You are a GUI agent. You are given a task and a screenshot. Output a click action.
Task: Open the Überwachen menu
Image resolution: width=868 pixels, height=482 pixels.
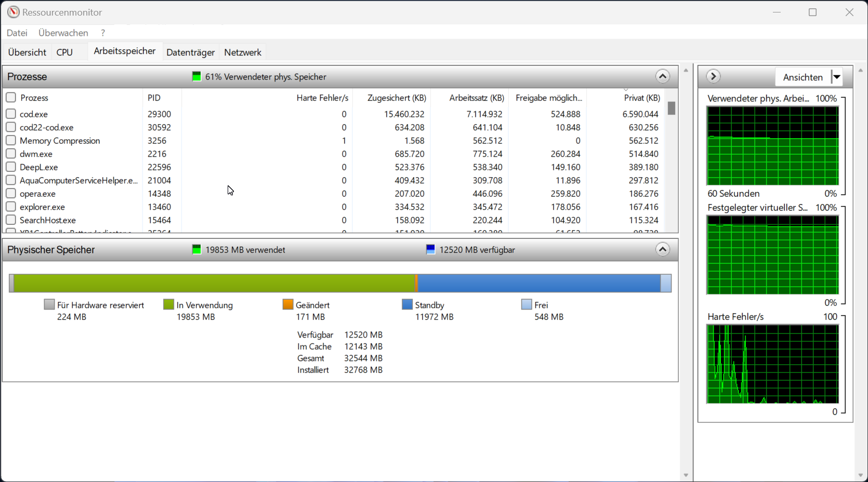[x=63, y=33]
